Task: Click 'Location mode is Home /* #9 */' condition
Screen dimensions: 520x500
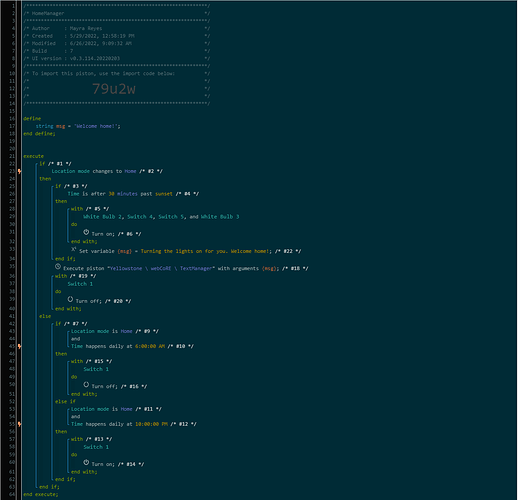Action: tap(115, 331)
